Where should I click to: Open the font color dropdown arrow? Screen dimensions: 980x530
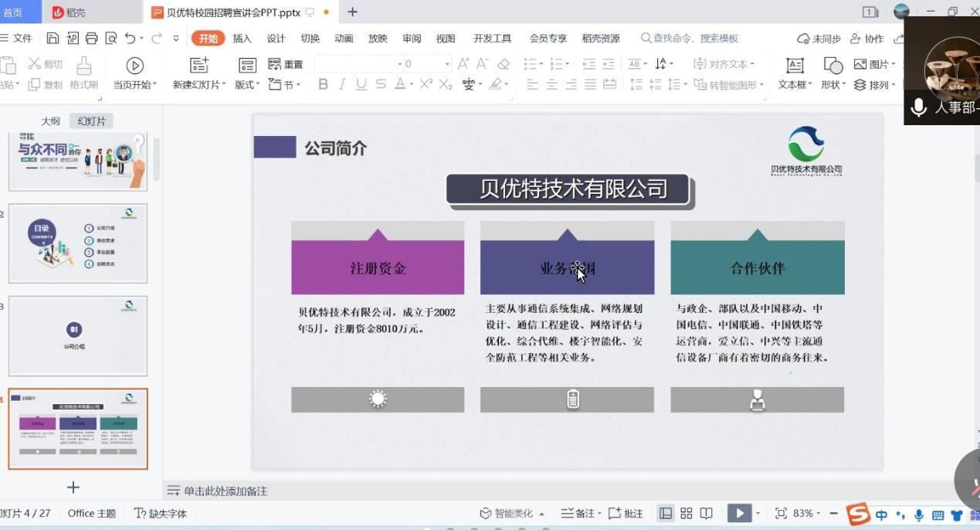click(x=412, y=84)
